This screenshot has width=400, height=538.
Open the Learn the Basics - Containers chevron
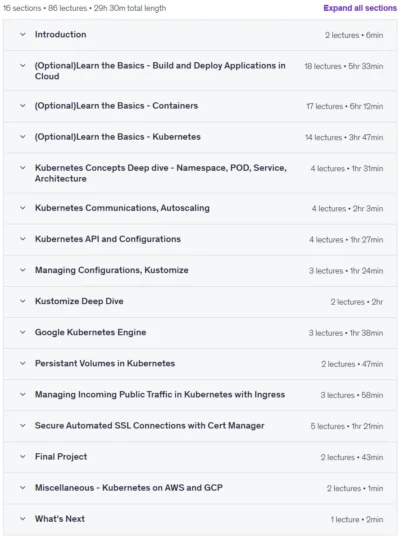23,106
